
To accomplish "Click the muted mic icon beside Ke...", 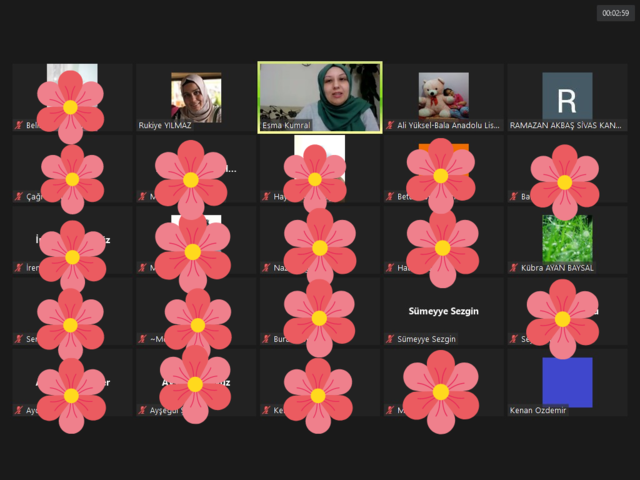I will coord(266,410).
